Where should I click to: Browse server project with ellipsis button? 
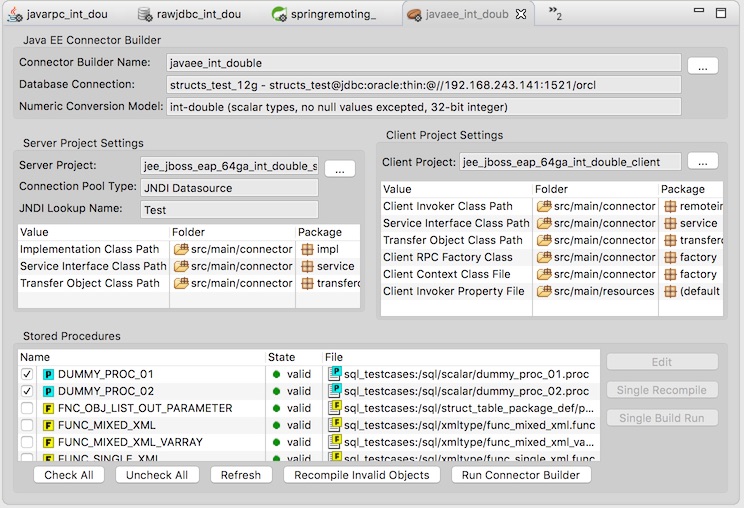(340, 169)
